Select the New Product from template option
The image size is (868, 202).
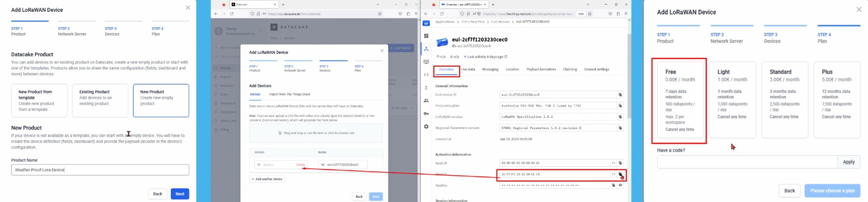click(x=39, y=101)
